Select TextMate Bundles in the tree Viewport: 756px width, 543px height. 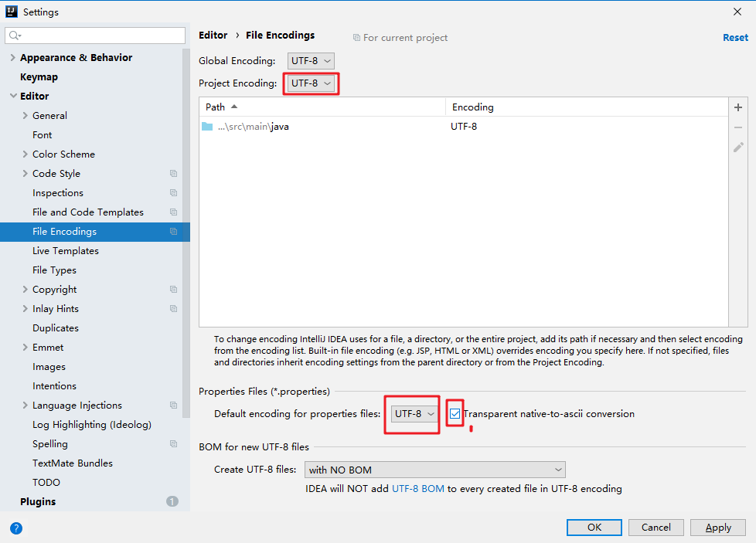[73, 463]
